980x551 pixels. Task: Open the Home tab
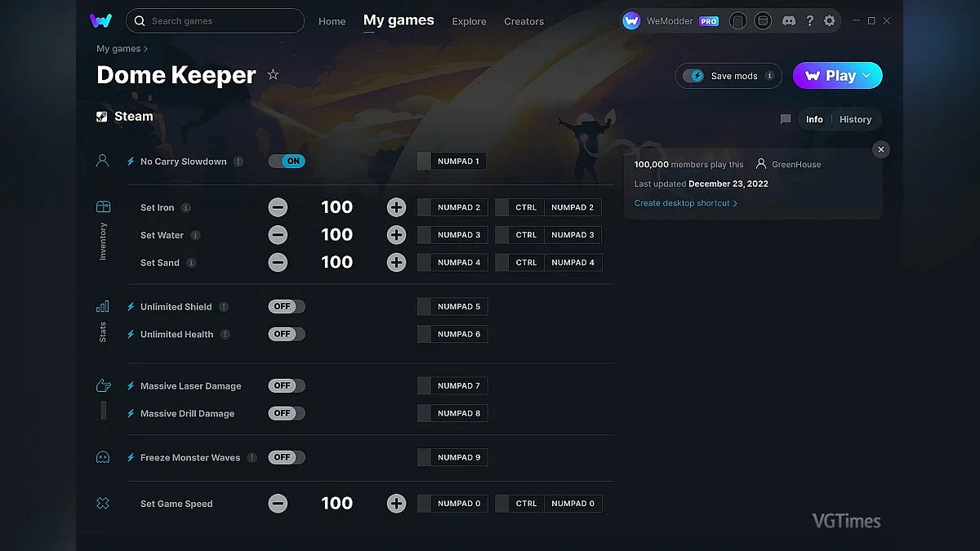pyautogui.click(x=332, y=21)
